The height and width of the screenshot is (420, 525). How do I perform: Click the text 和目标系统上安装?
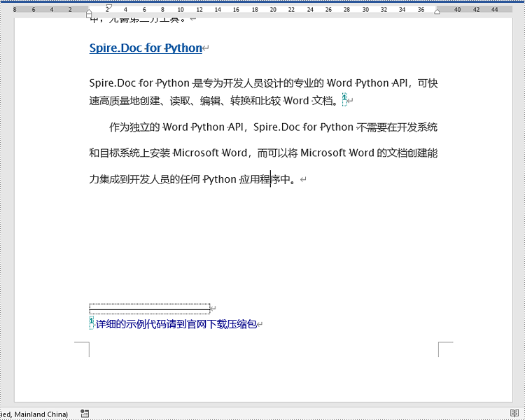(129, 153)
